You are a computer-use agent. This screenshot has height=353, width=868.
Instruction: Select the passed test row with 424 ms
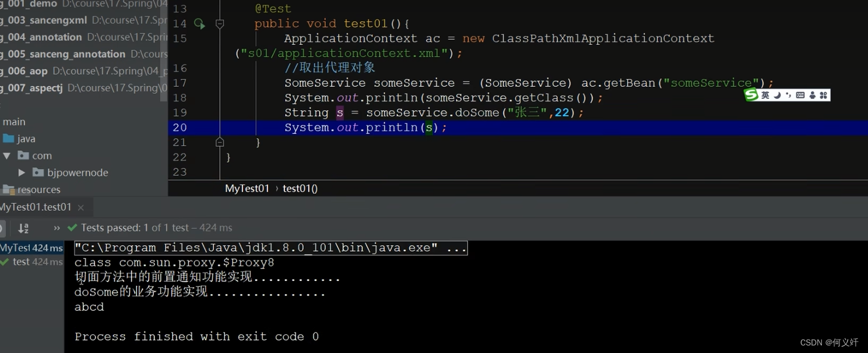pyautogui.click(x=31, y=262)
